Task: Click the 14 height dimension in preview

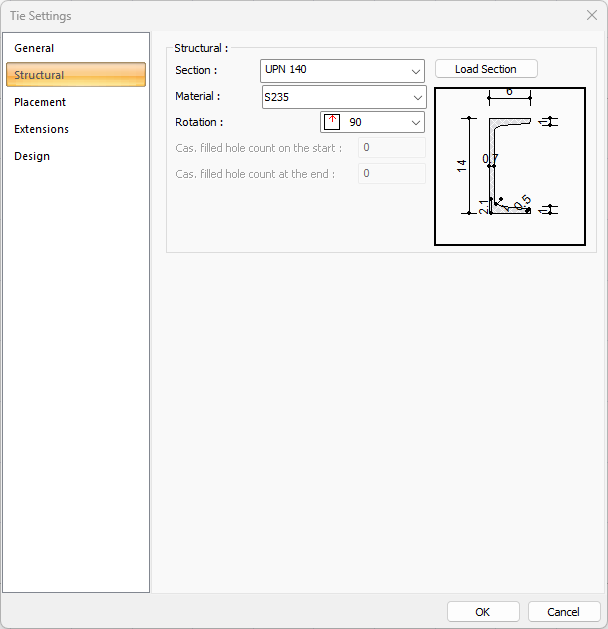Action: (x=461, y=166)
